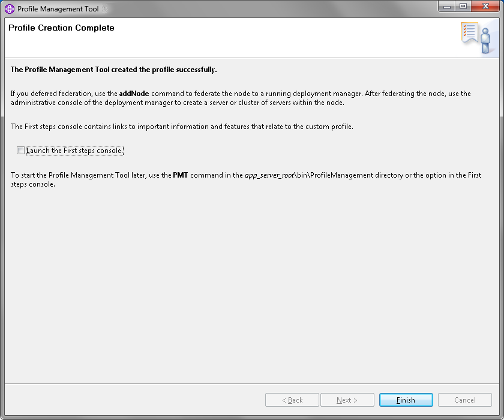Click the Cancel button
Viewport: 504px width, 420px height.
click(x=465, y=400)
